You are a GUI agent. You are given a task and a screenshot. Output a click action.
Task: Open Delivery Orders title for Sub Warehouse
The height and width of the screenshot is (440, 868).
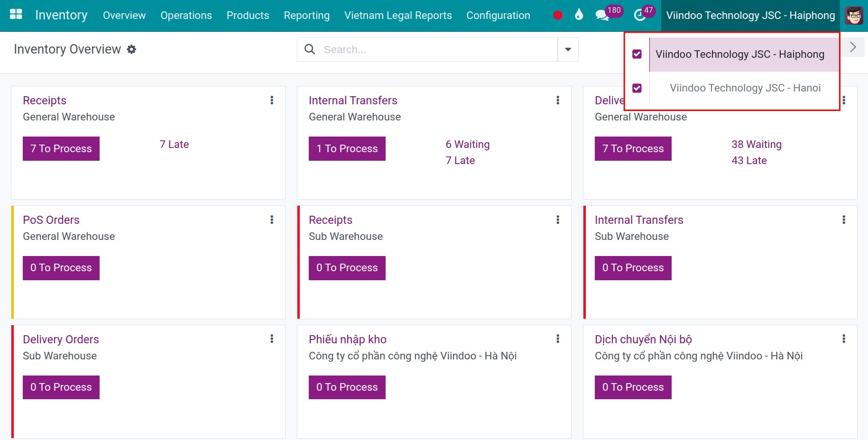click(x=61, y=339)
